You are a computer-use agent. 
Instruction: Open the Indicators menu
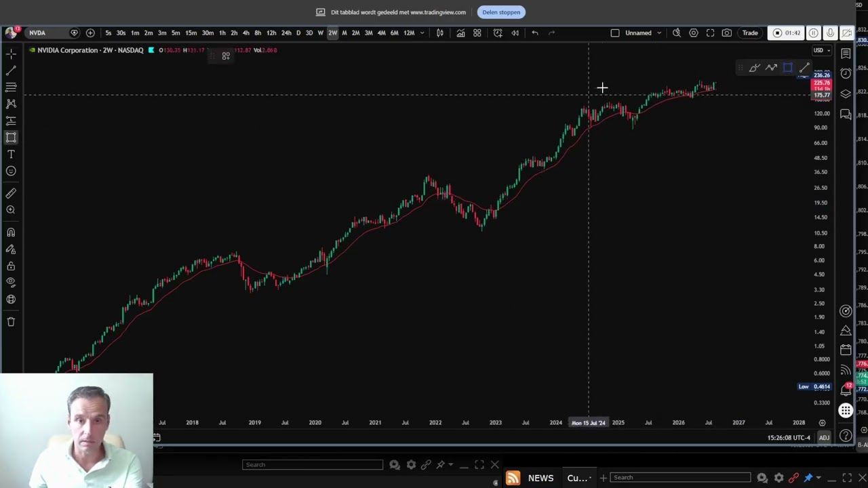460,33
